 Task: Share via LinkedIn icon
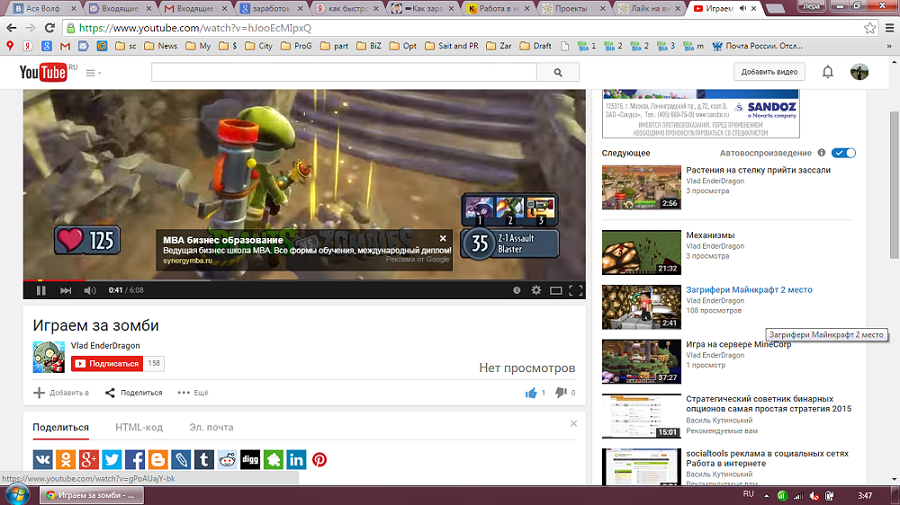pos(296,460)
